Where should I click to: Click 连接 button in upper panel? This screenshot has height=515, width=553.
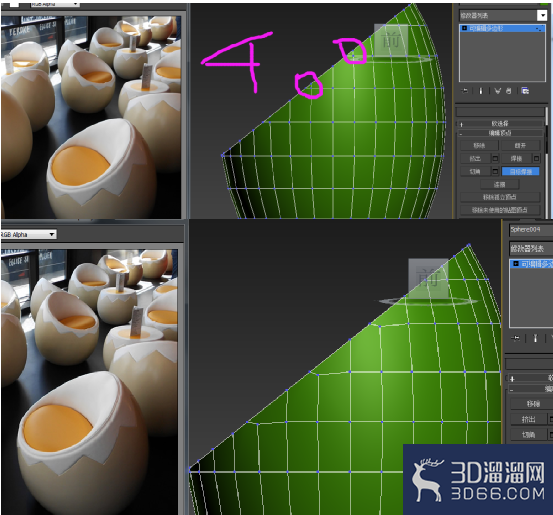point(500,184)
